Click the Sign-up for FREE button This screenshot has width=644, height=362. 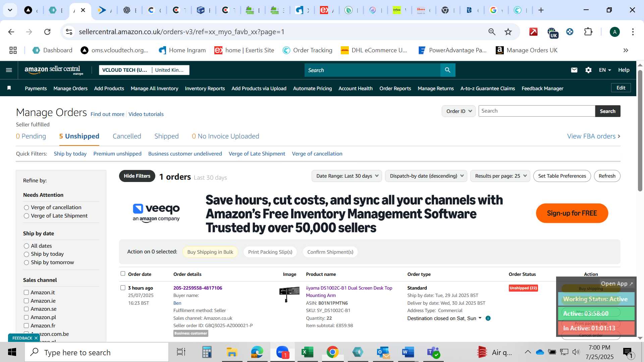point(572,213)
